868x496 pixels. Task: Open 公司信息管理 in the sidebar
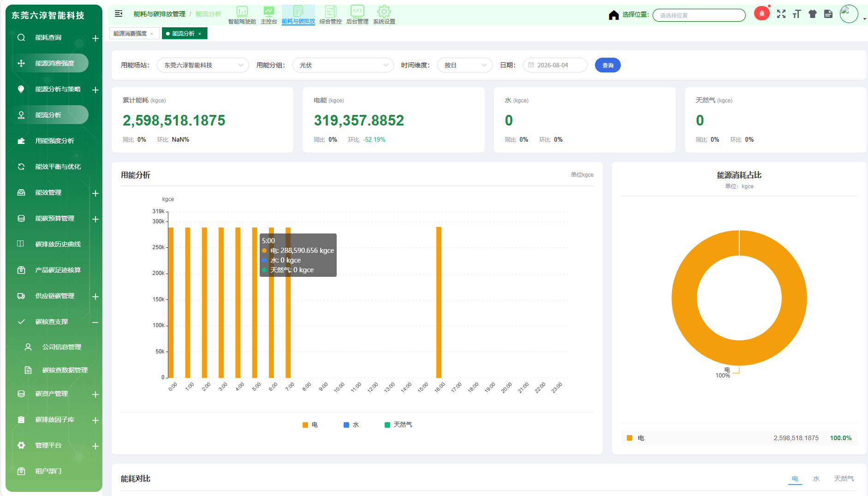pyautogui.click(x=62, y=347)
